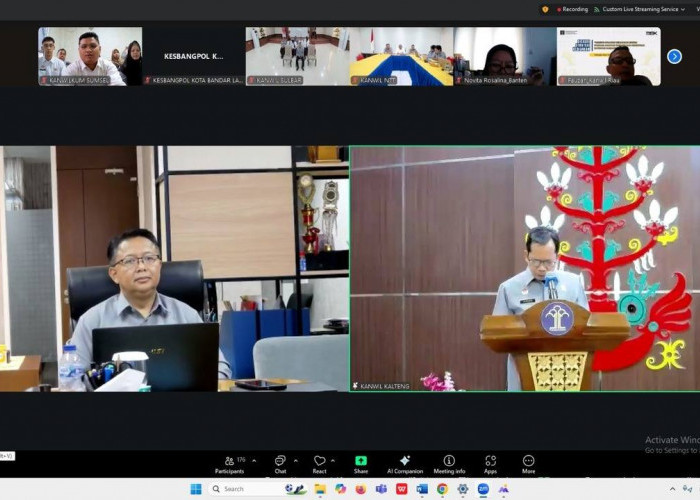Show next page of video thumbnails
Screen dimensions: 700x500
click(674, 57)
